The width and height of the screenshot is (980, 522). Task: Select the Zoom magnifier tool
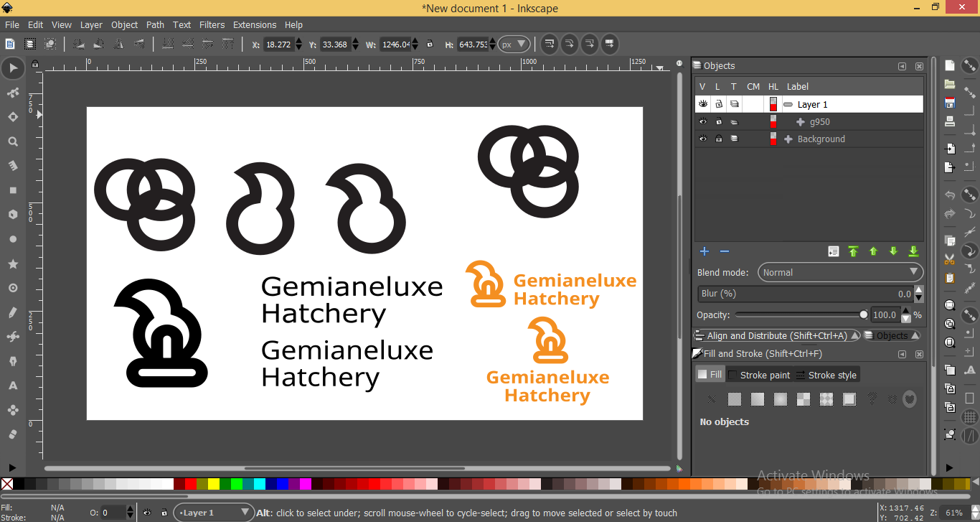tap(12, 141)
